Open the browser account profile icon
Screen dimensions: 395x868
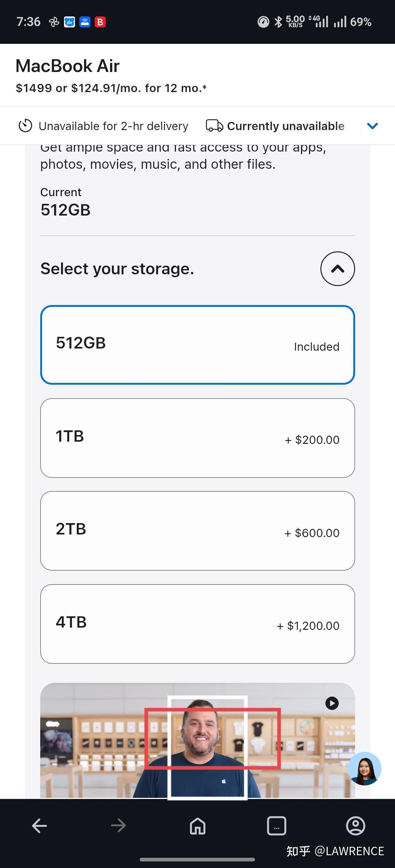pyautogui.click(x=355, y=826)
